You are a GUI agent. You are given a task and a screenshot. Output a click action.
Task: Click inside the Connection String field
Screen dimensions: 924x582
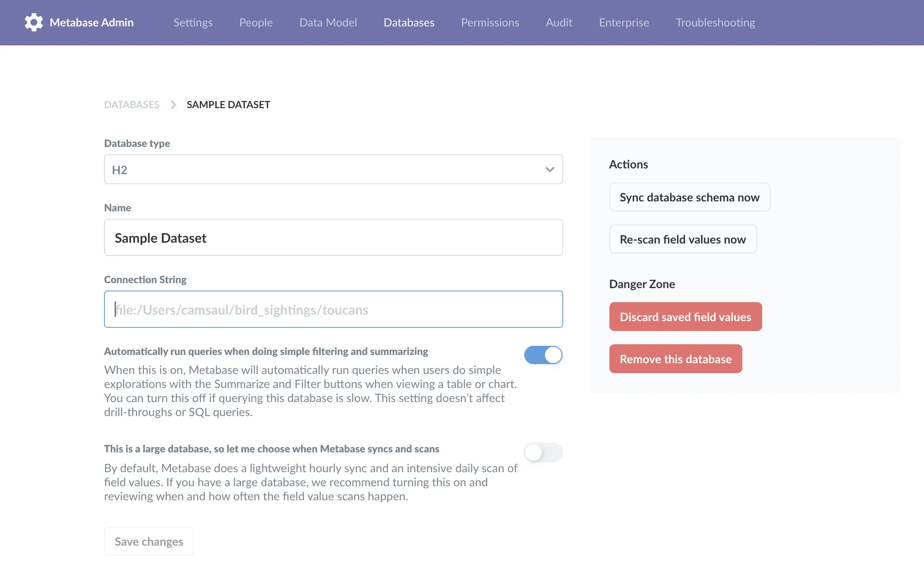[x=333, y=309]
